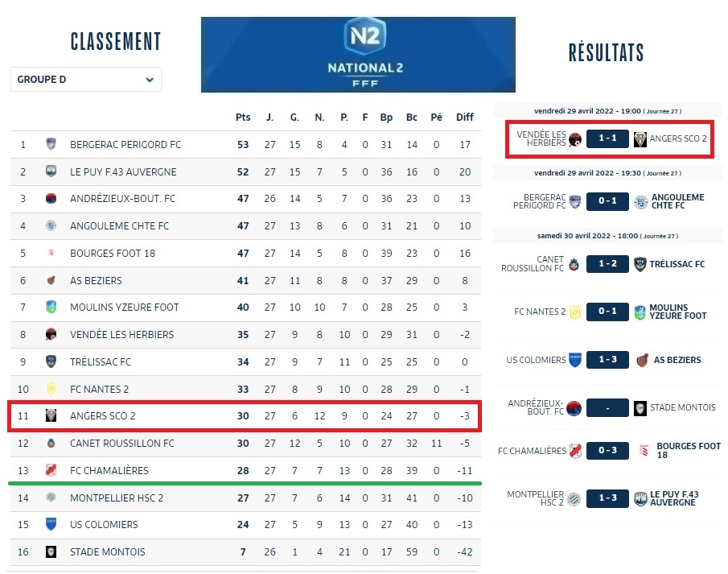Click the Moulins Yzeure Foot crest in standings
The image size is (728, 574).
(51, 307)
